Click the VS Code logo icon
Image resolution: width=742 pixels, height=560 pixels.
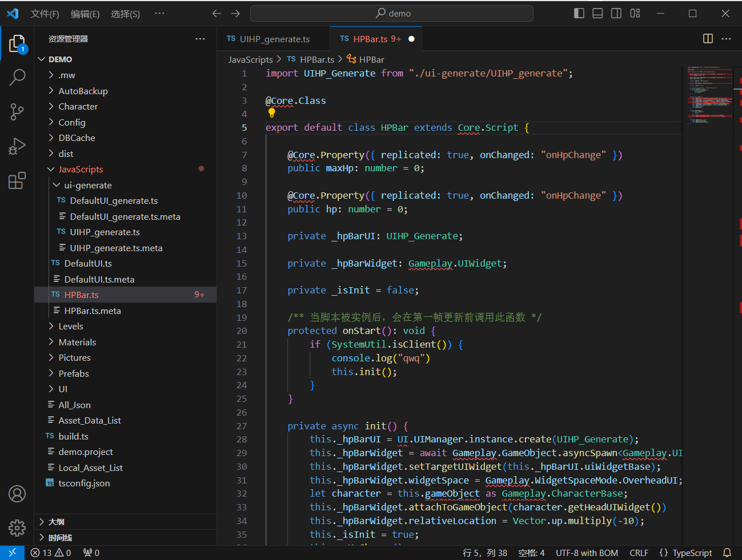13,13
